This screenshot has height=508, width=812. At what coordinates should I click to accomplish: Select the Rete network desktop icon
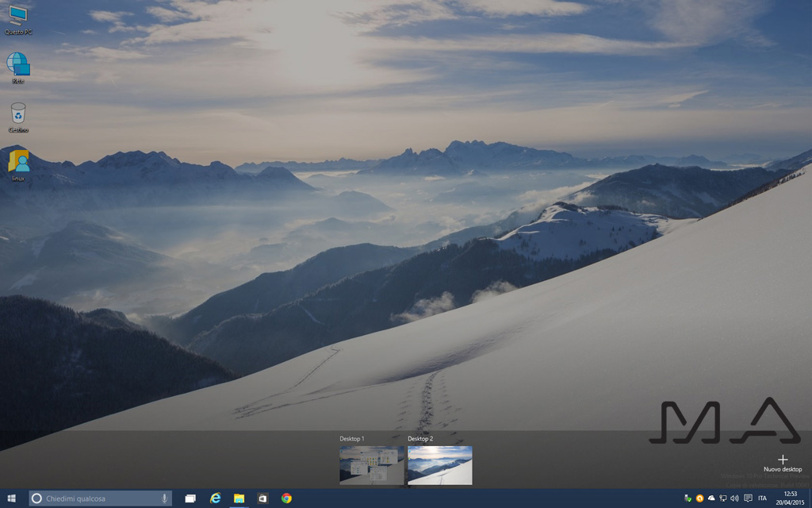click(18, 68)
